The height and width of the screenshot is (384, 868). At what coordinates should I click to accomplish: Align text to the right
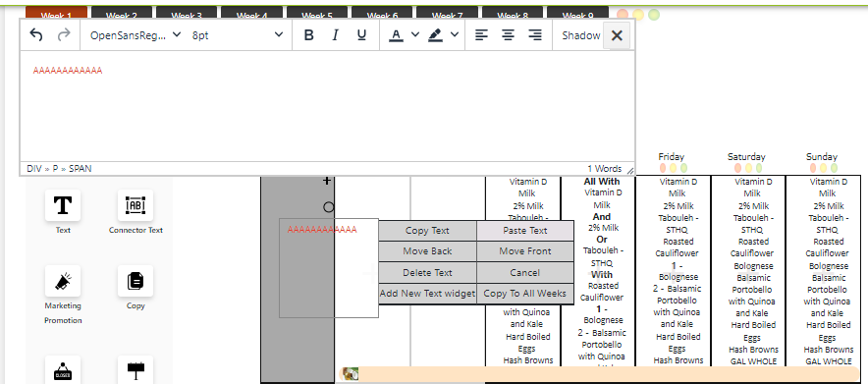click(x=535, y=35)
